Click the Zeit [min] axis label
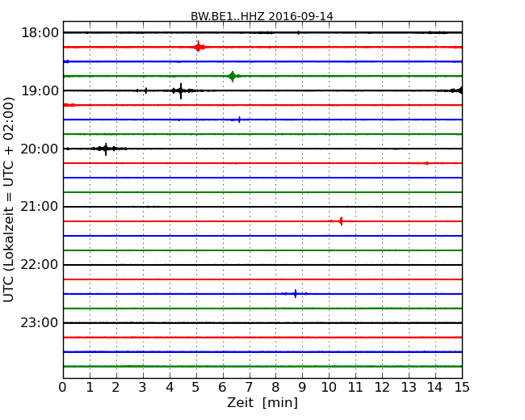This screenshot has width=525, height=420. coord(262,402)
